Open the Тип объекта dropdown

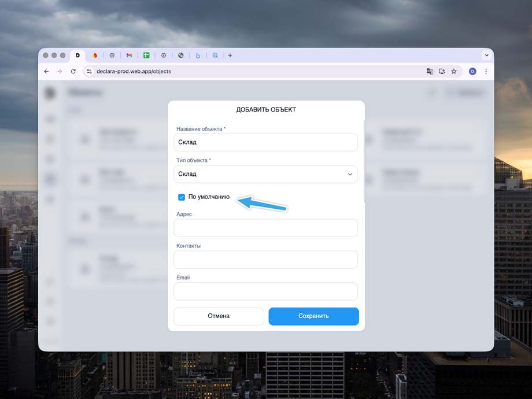click(x=265, y=174)
